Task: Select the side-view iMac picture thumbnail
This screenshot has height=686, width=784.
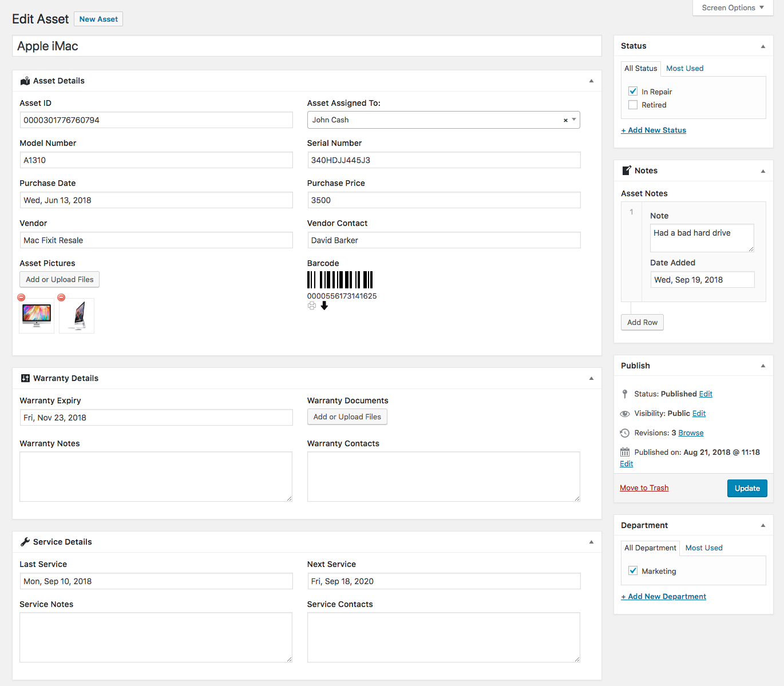Action: click(x=77, y=316)
